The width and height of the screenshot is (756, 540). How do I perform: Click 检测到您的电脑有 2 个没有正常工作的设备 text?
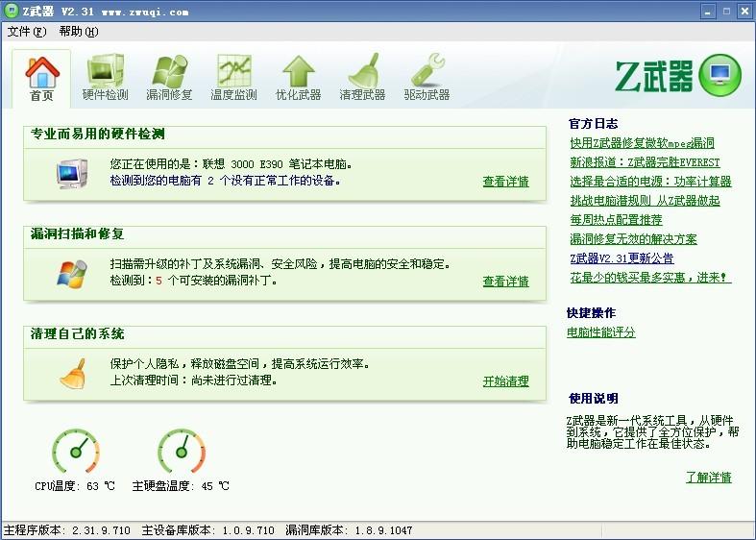(226, 181)
